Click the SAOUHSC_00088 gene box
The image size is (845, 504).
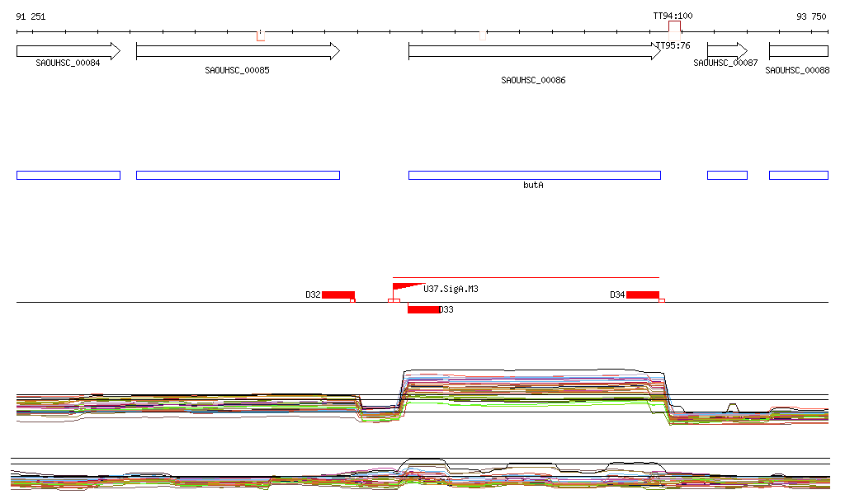point(799,51)
